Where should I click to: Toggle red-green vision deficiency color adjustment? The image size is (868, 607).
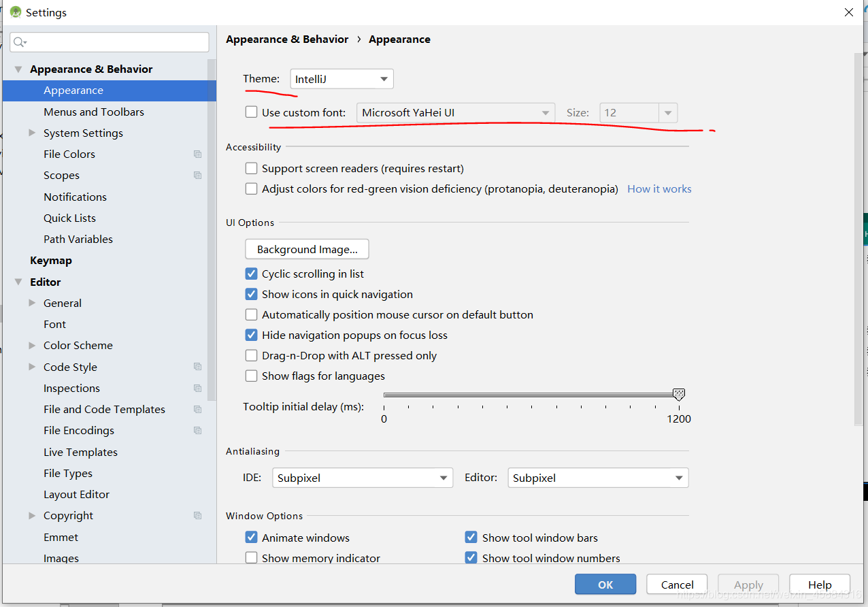[252, 188]
